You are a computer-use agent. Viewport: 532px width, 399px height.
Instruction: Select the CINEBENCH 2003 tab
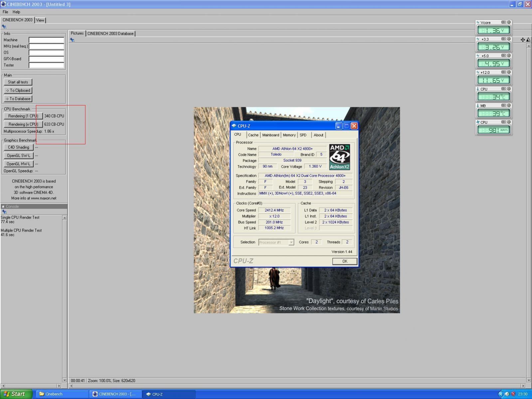pyautogui.click(x=18, y=20)
